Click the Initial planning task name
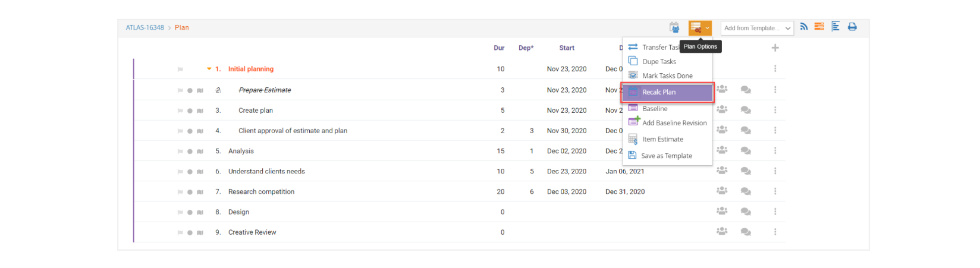 pos(251,69)
